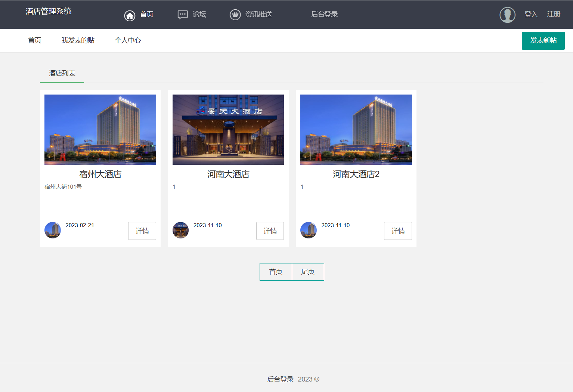The height and width of the screenshot is (392, 573).
Task: Open 我发表的贴 in the sub-navigation
Action: click(78, 40)
